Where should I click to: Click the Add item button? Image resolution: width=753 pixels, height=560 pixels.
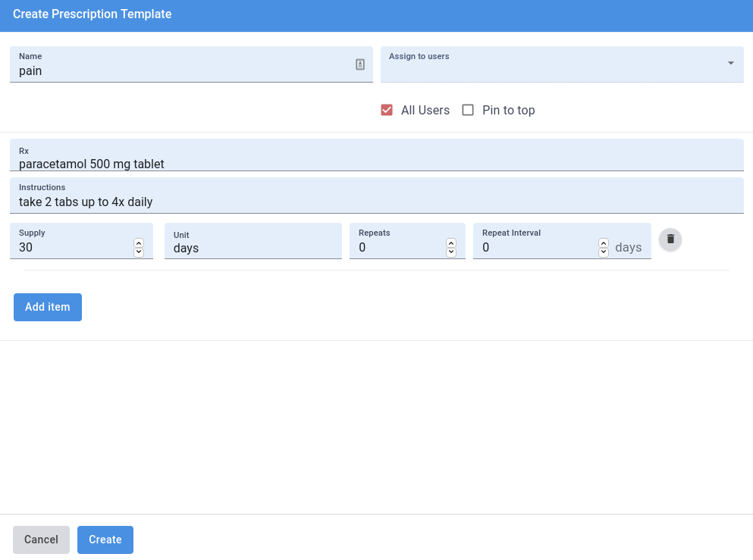pyautogui.click(x=48, y=307)
